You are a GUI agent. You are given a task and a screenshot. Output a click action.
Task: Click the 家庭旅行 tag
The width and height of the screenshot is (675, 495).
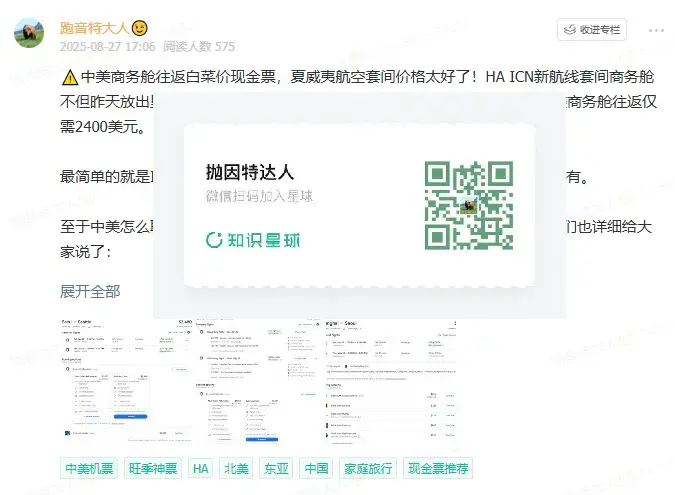click(x=368, y=468)
